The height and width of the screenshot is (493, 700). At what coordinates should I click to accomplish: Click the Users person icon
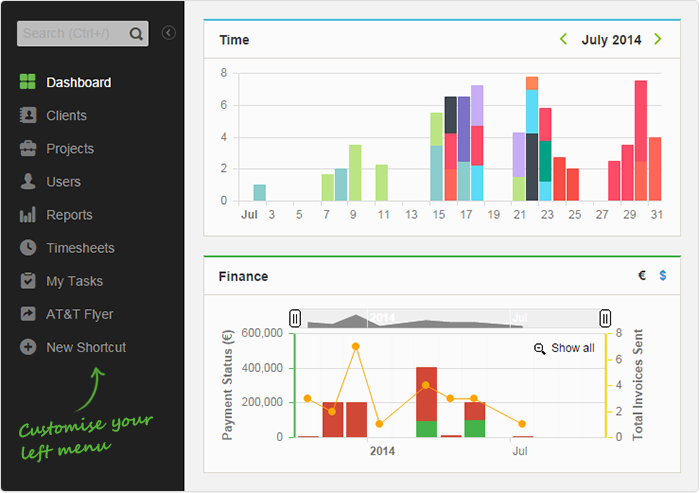(28, 181)
